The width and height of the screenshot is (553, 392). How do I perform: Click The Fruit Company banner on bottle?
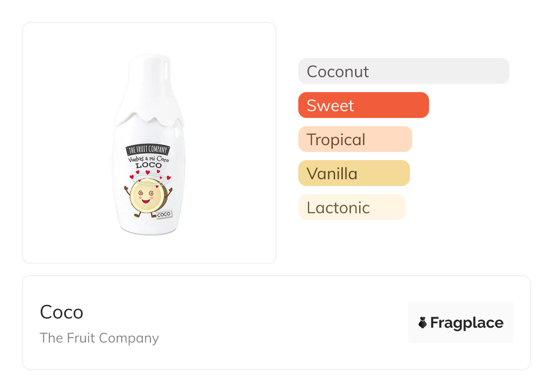click(x=148, y=150)
